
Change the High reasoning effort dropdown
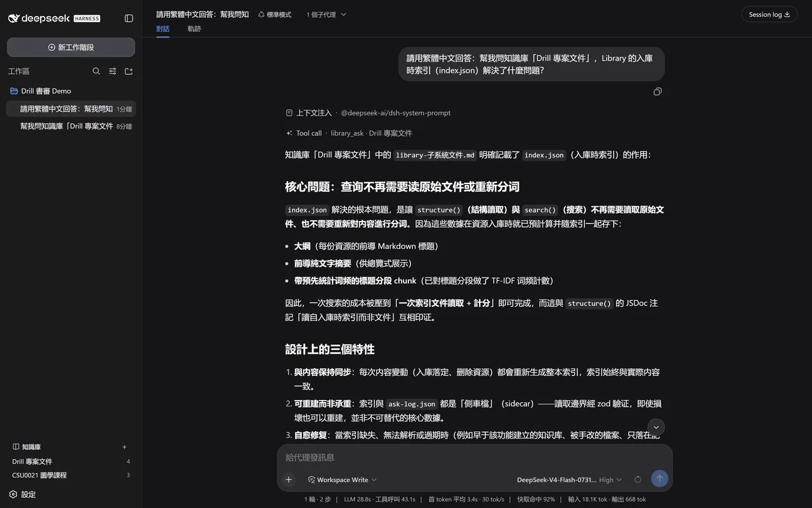(610, 480)
